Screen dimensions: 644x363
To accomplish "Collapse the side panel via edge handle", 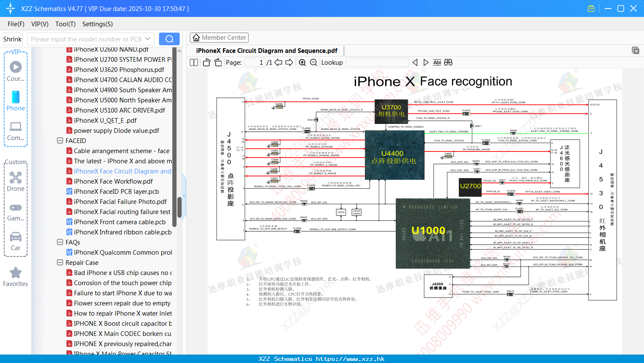I will (x=184, y=196).
